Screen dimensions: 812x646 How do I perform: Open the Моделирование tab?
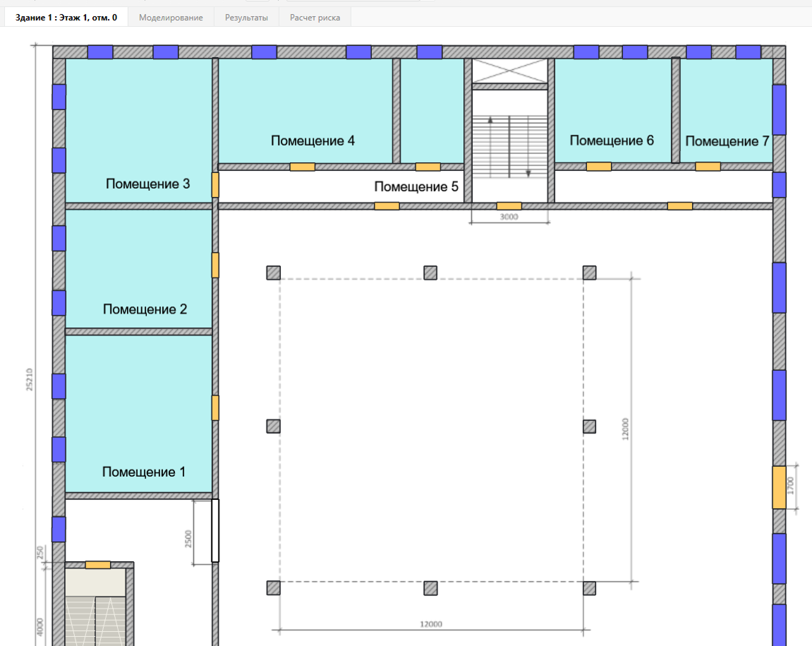pyautogui.click(x=171, y=18)
